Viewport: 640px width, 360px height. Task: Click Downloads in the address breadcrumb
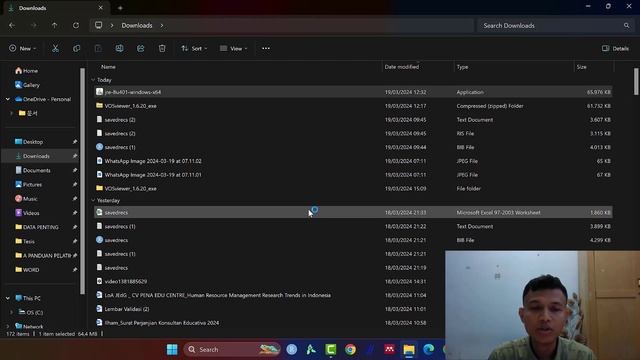click(137, 25)
